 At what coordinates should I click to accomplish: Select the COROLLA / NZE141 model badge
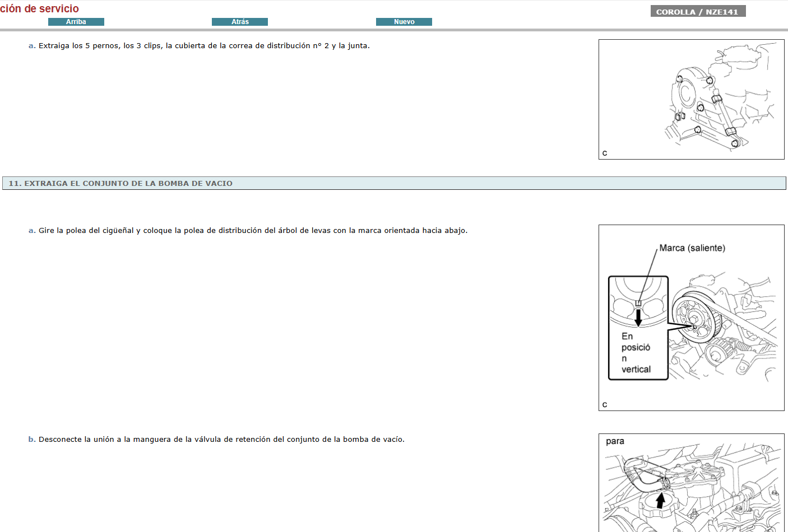click(697, 12)
